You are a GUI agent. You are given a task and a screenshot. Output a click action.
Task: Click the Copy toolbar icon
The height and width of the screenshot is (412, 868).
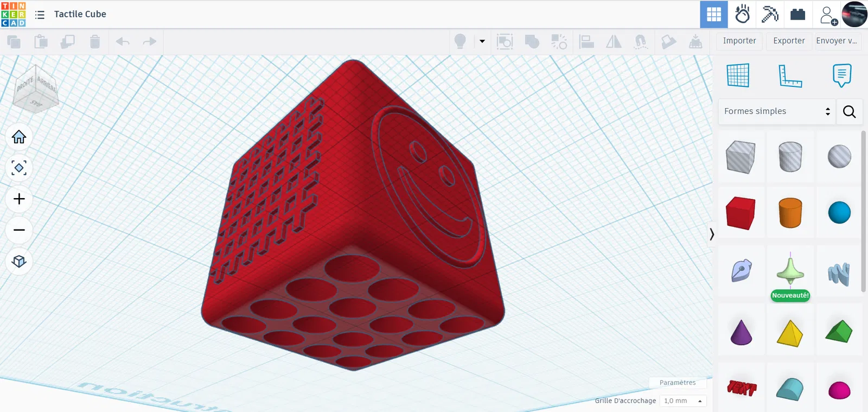(x=14, y=41)
